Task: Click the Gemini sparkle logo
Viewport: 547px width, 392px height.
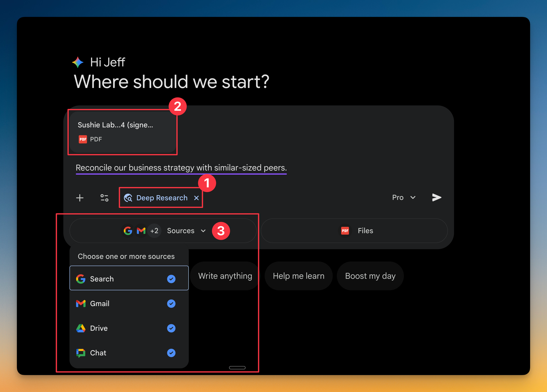Action: [x=78, y=62]
